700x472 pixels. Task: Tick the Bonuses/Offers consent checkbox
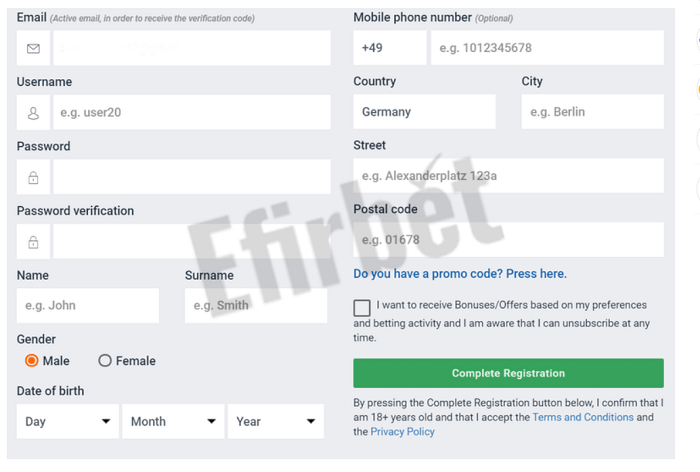(x=362, y=308)
